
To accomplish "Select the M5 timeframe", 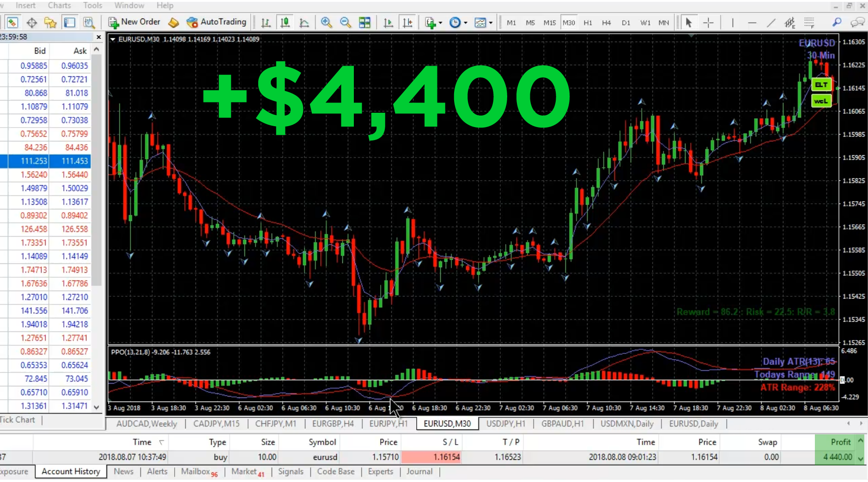I will 530,22.
